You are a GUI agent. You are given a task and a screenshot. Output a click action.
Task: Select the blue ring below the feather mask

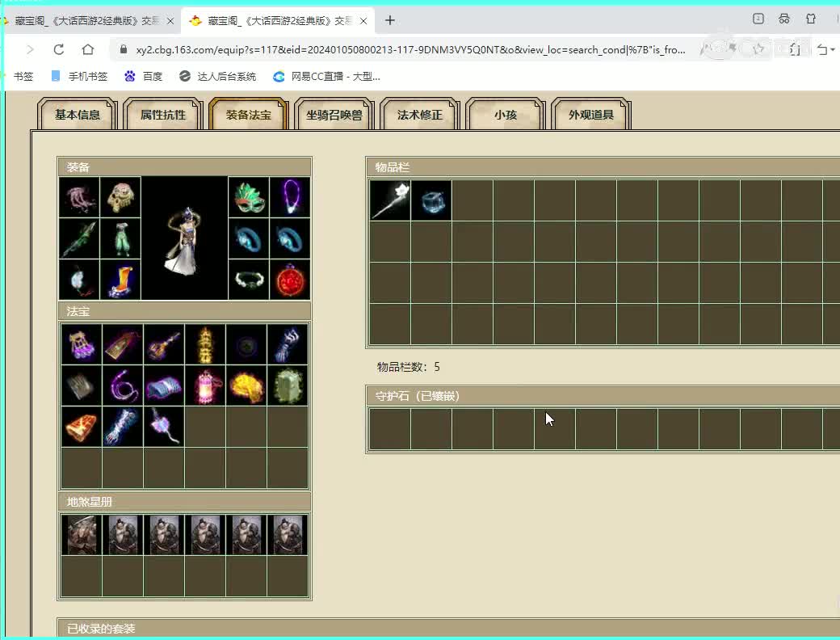tap(249, 238)
